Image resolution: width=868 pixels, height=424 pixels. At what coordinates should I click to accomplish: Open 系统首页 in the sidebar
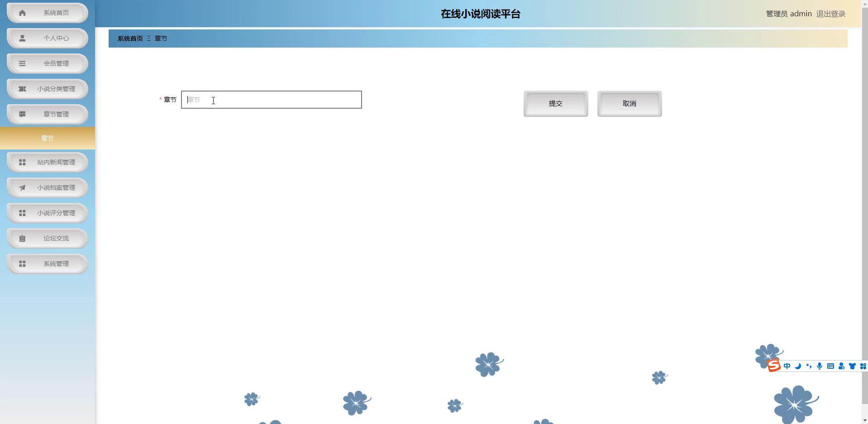(x=48, y=13)
